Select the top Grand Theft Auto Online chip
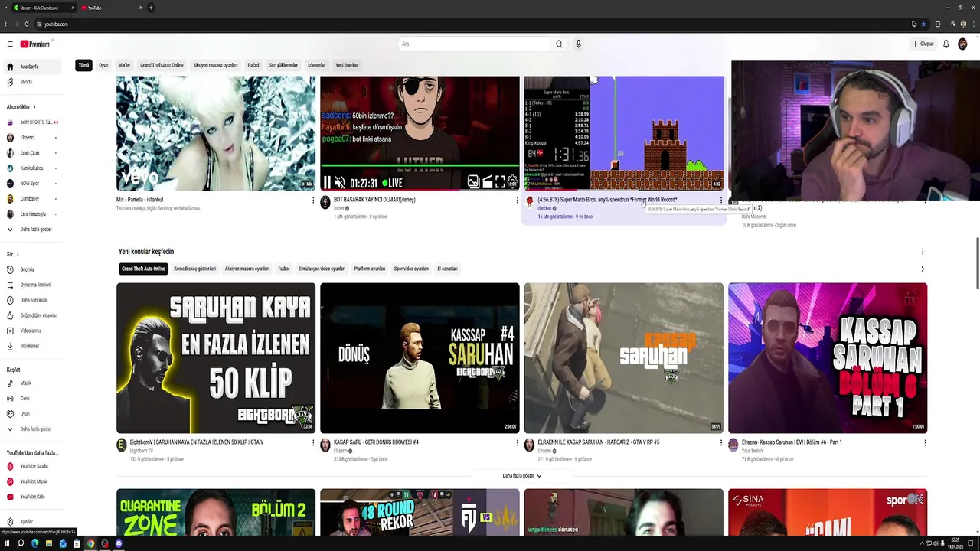 point(162,65)
